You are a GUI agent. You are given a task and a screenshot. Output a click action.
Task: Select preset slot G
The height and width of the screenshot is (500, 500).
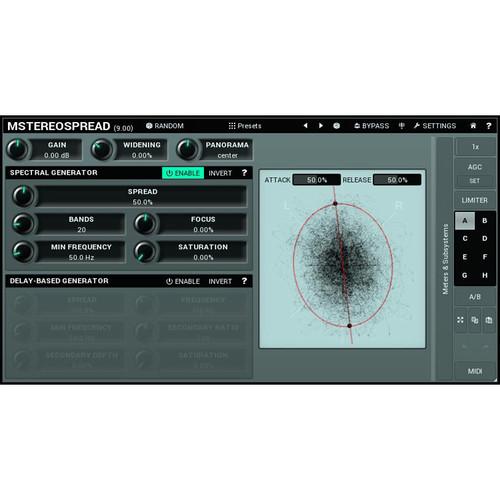[465, 275]
